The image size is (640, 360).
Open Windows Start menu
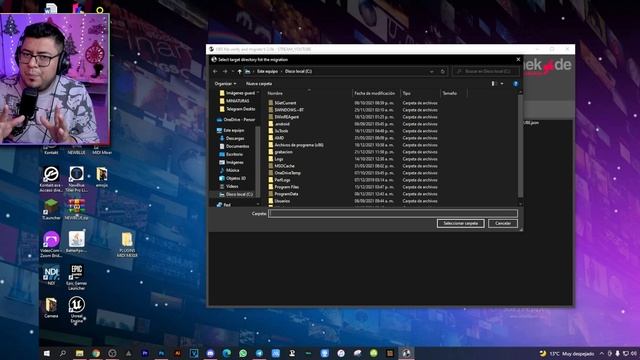click(47, 353)
